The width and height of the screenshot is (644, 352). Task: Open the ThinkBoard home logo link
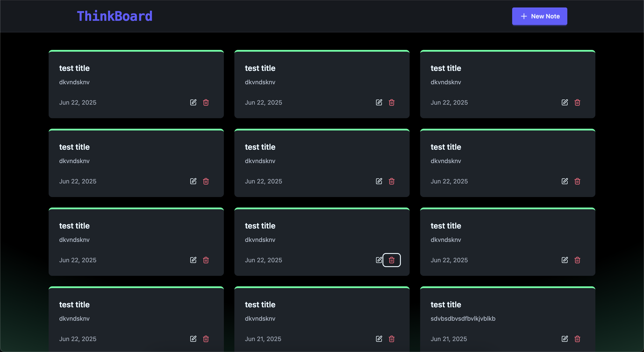[x=115, y=16]
